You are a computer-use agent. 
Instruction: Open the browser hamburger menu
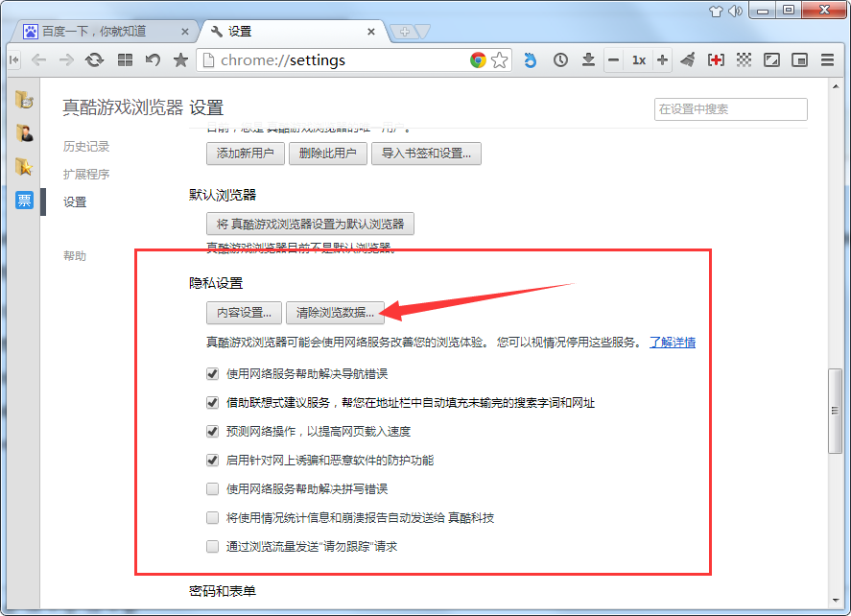click(827, 59)
